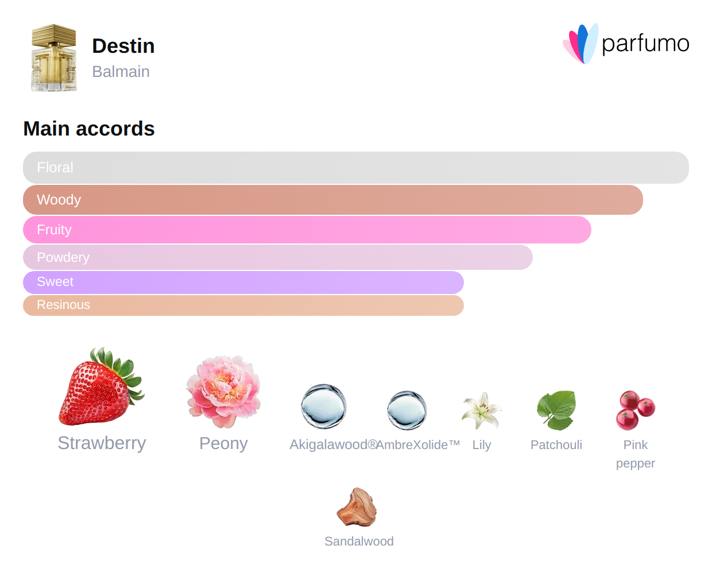Open the parfumo logo
Screen dimensions: 712x588
pyautogui.click(x=626, y=44)
